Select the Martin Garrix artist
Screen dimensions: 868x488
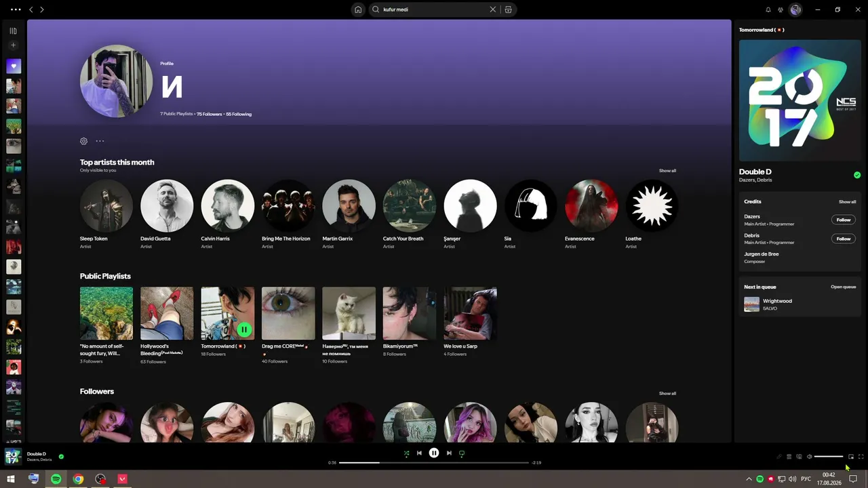[349, 214]
